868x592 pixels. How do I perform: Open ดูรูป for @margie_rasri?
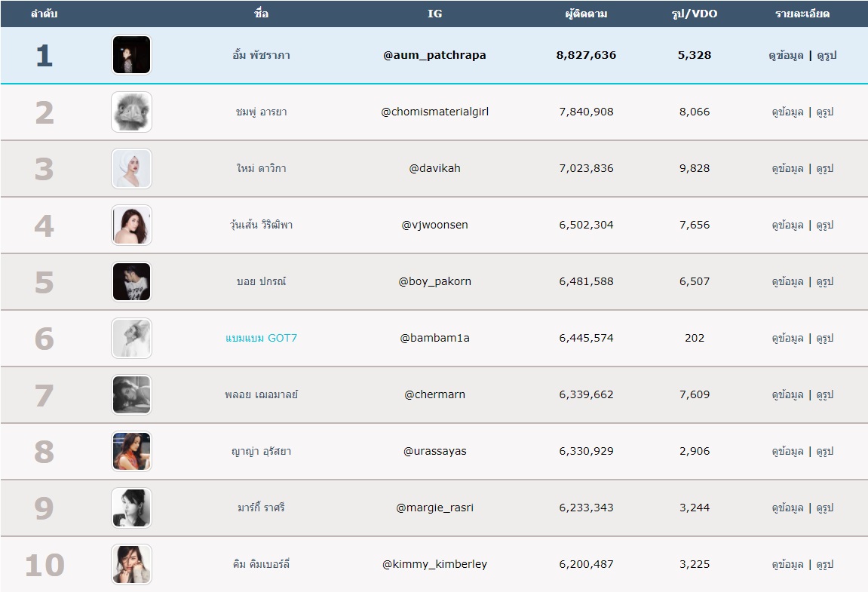coord(825,508)
